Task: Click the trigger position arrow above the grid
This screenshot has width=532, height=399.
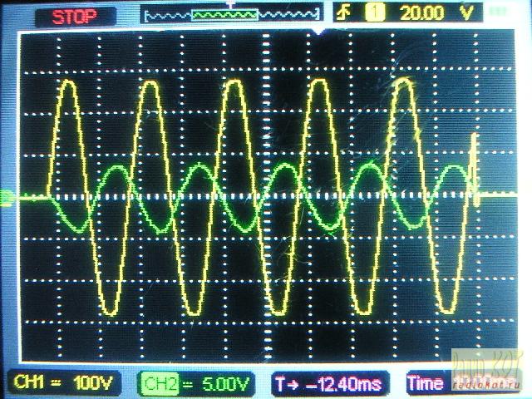Action: tap(317, 32)
